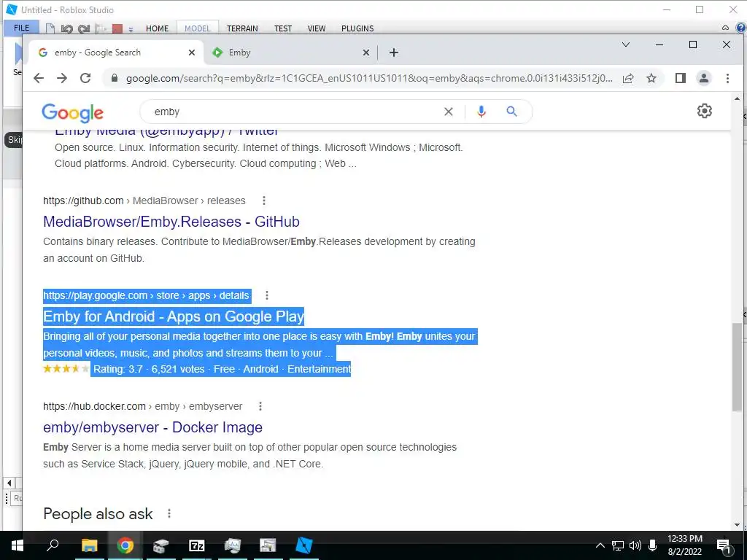
Task: Click the Chrome back arrow
Action: point(39,78)
